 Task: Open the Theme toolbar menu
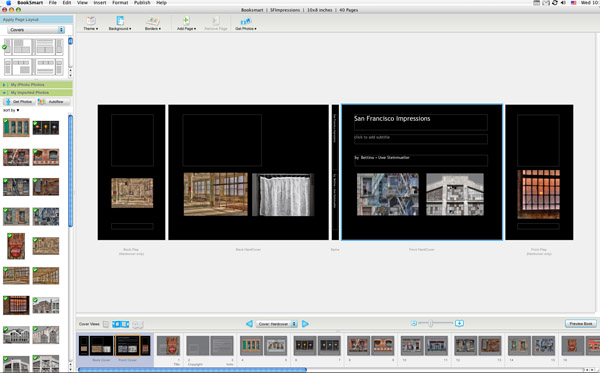tap(91, 23)
